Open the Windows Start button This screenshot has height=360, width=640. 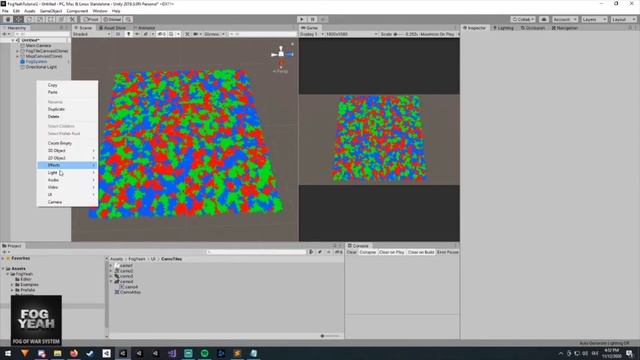(8, 353)
